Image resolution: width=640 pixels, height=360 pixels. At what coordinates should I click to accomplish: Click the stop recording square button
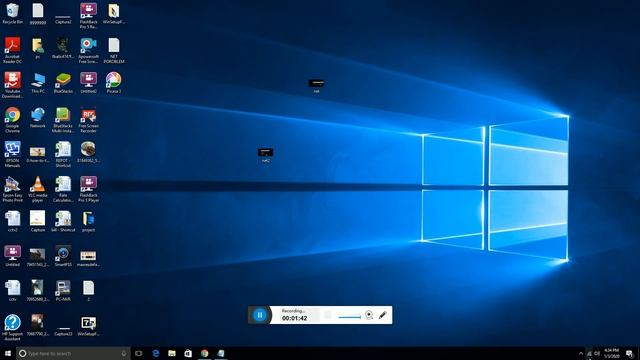point(327,315)
